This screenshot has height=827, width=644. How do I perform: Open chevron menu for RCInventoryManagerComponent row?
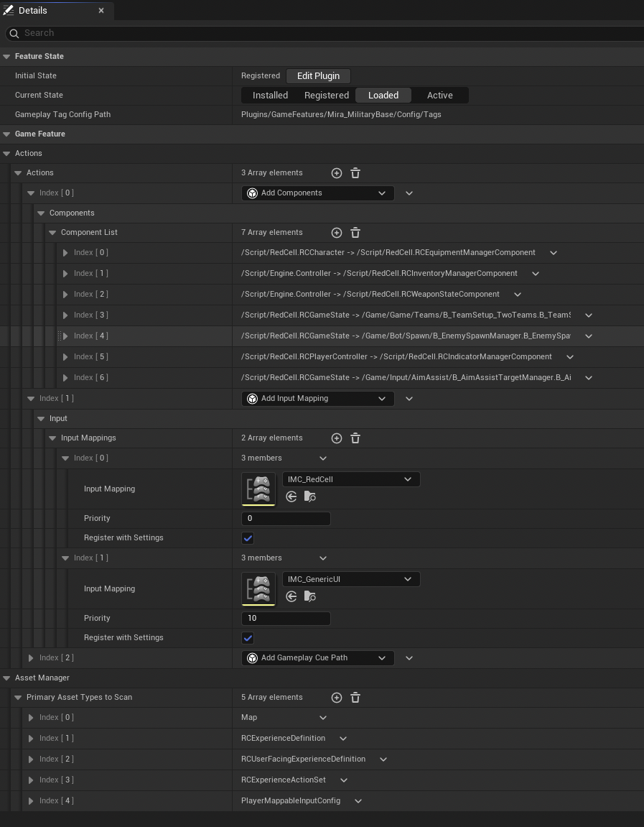pyautogui.click(x=536, y=274)
